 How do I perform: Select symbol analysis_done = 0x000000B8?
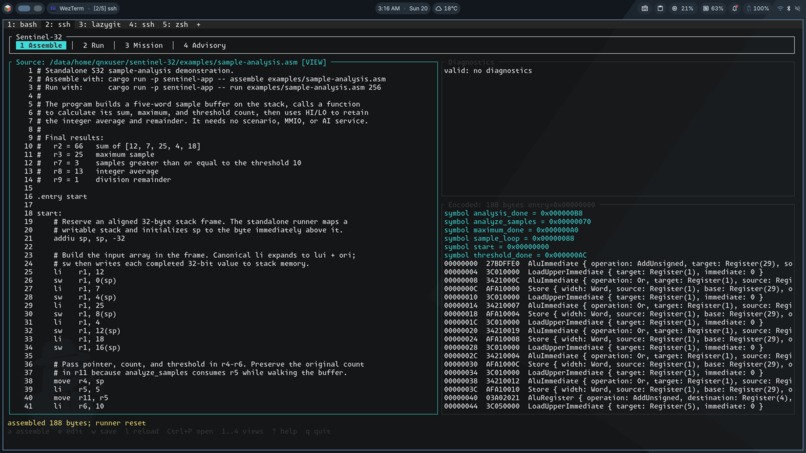513,213
